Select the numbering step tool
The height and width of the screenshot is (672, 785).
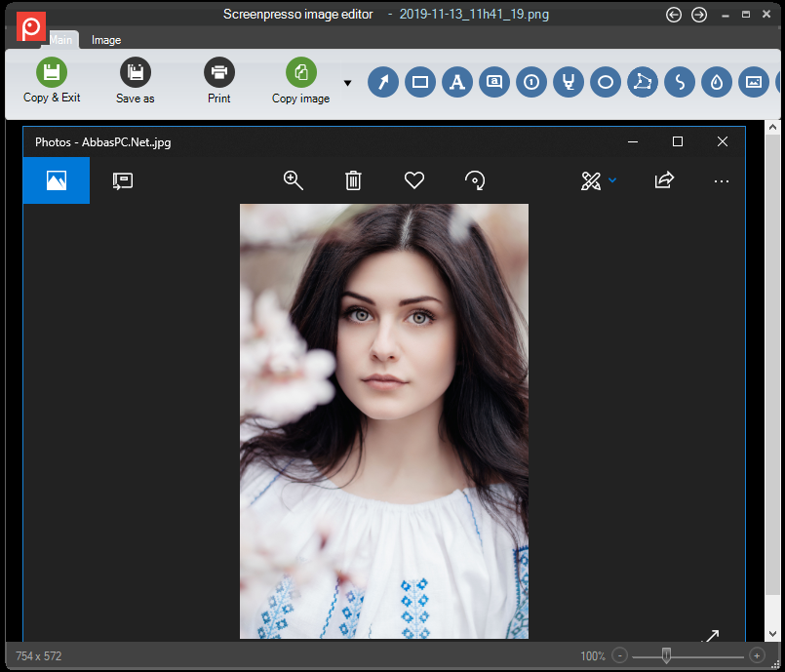pos(531,82)
